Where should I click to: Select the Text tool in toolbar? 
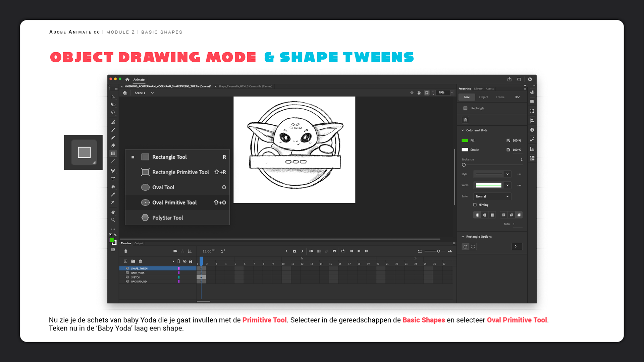(113, 179)
